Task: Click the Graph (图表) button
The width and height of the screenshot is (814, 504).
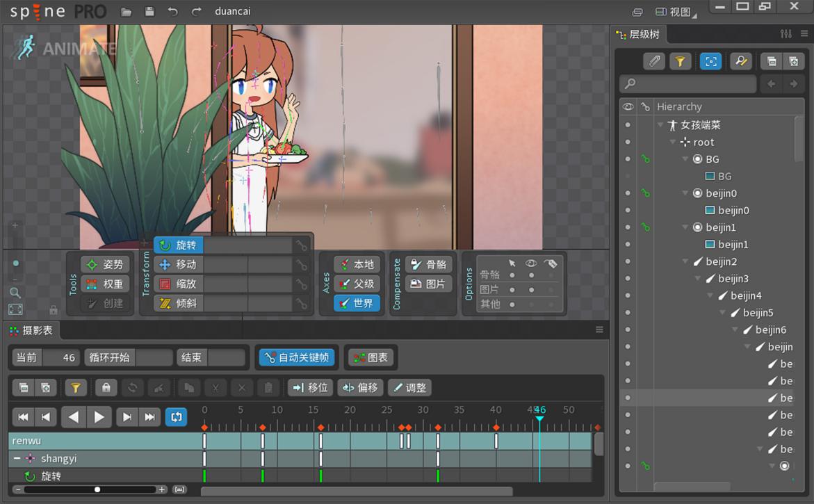Action: tap(371, 358)
